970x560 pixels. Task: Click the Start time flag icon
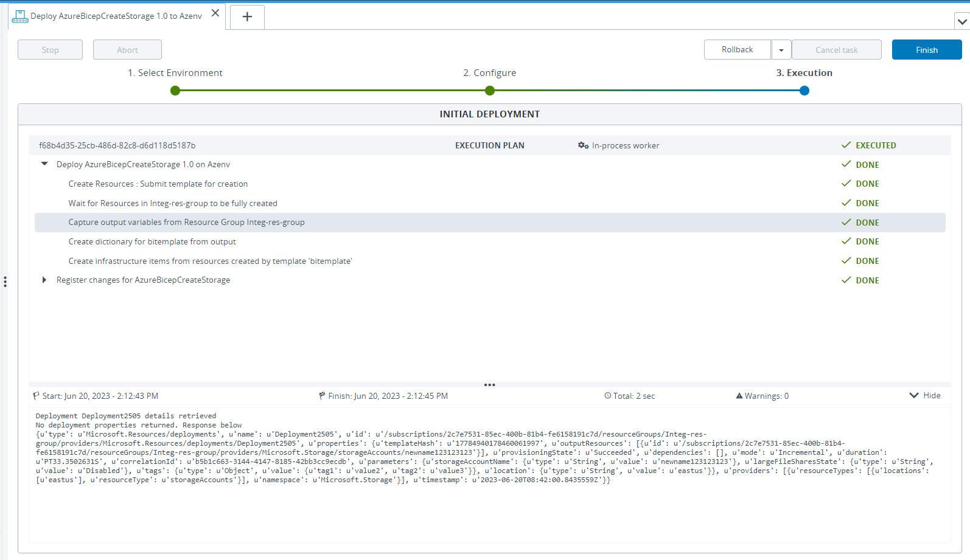click(x=37, y=396)
